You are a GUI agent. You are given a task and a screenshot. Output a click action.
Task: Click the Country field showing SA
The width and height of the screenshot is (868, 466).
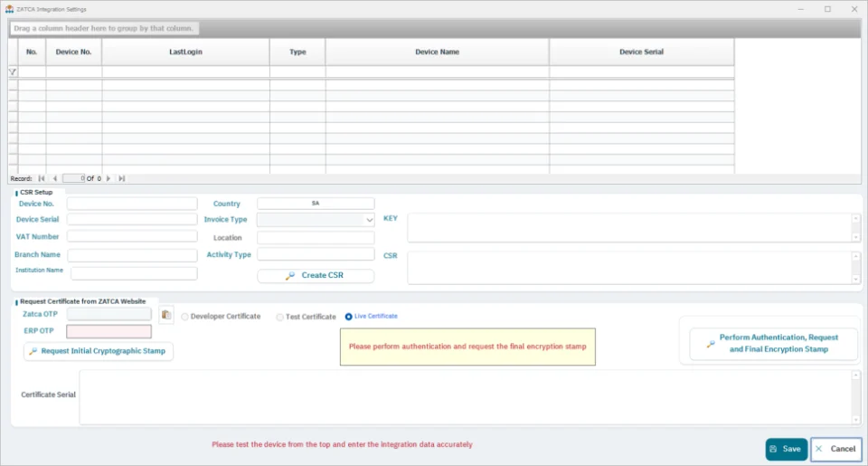[316, 204]
